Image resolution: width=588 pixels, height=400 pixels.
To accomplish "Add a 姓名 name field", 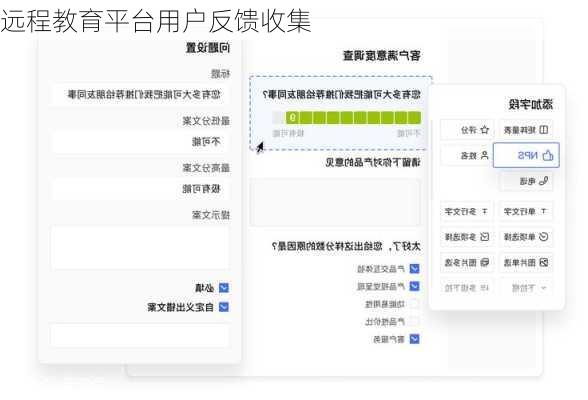I will [466, 155].
